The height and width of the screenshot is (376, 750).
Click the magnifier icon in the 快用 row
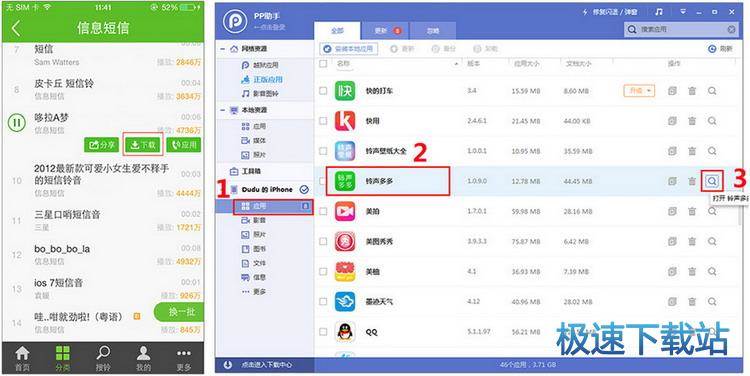[x=712, y=121]
